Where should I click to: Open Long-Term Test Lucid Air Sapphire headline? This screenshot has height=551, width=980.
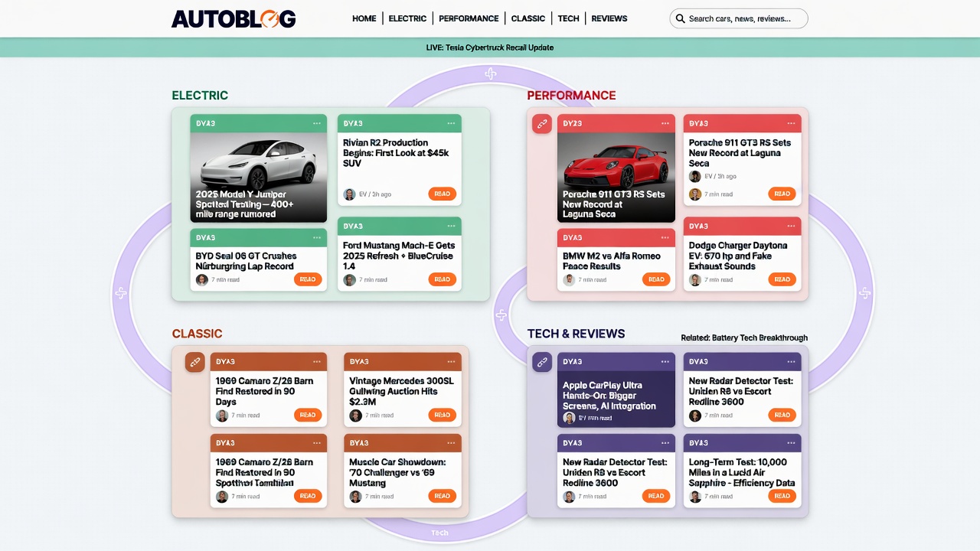pyautogui.click(x=742, y=472)
